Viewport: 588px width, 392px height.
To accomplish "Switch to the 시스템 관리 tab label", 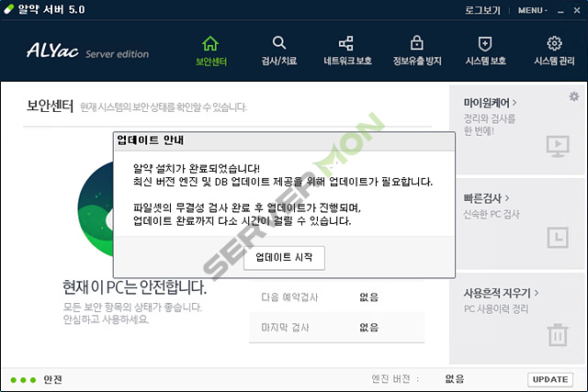I will (x=554, y=61).
